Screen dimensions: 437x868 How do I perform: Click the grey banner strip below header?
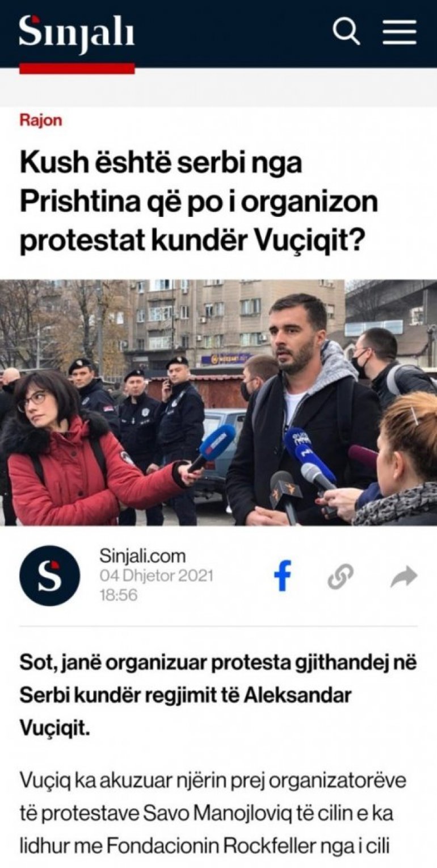218,87
